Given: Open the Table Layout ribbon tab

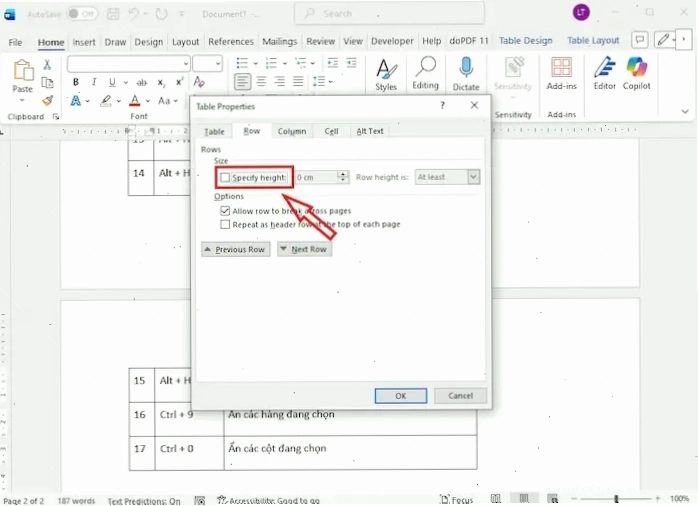Looking at the screenshot, I should click(x=593, y=40).
